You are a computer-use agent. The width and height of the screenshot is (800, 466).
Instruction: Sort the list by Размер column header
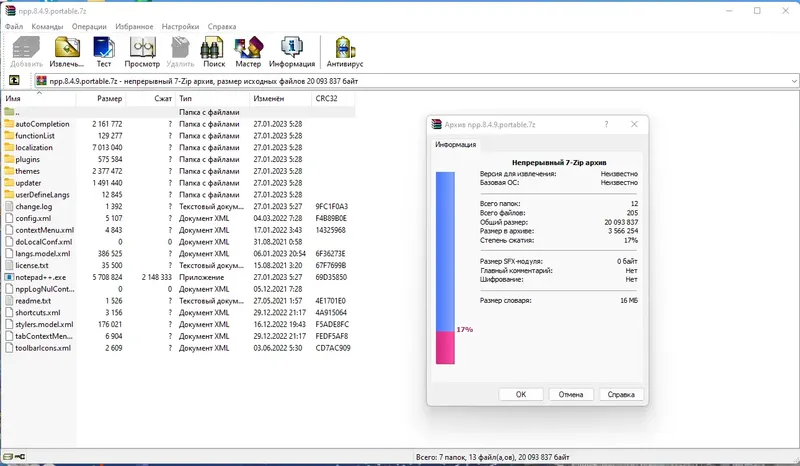tap(101, 99)
